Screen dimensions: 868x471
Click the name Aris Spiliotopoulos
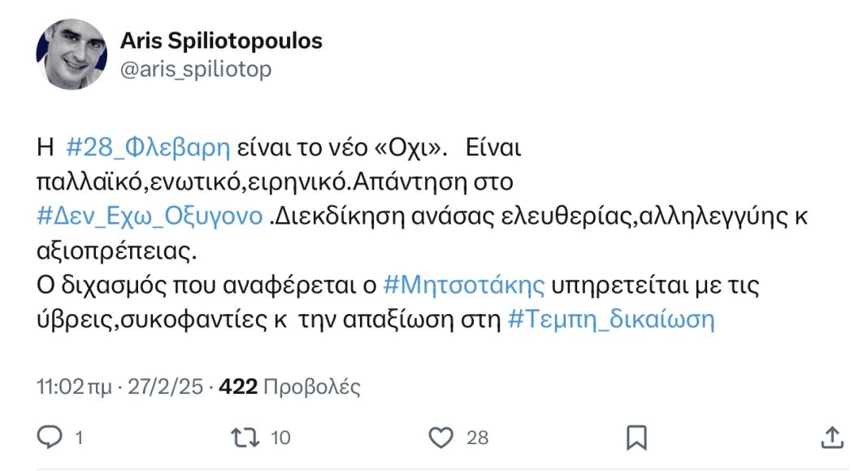tap(223, 40)
